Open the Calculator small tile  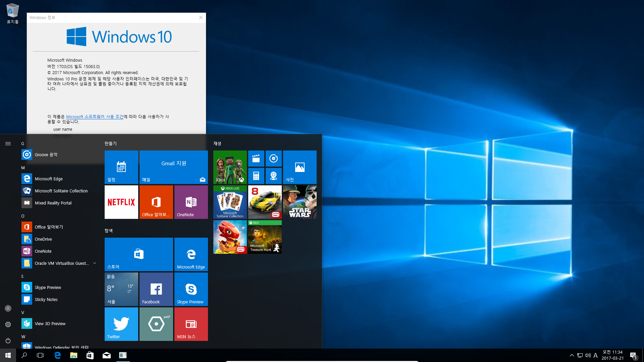[x=256, y=176]
